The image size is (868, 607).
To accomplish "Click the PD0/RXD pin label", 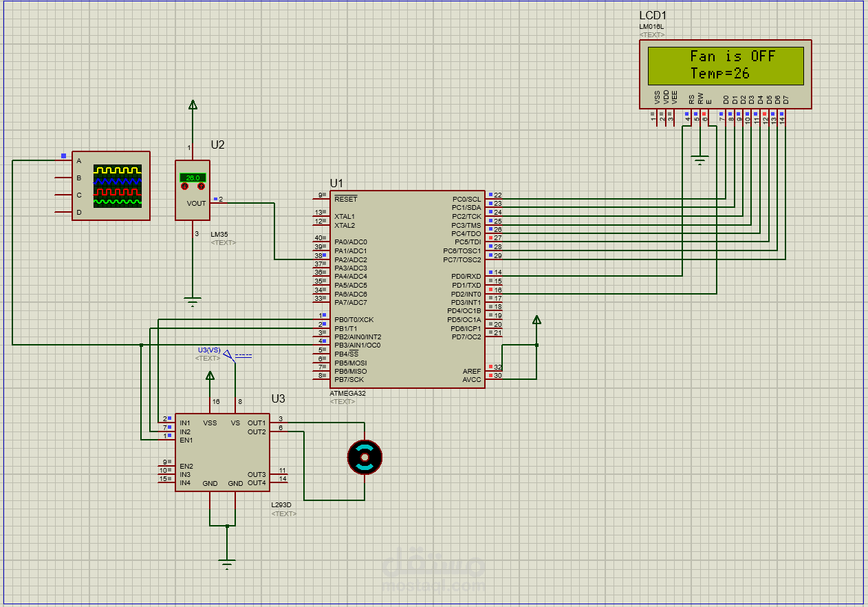I will point(466,277).
